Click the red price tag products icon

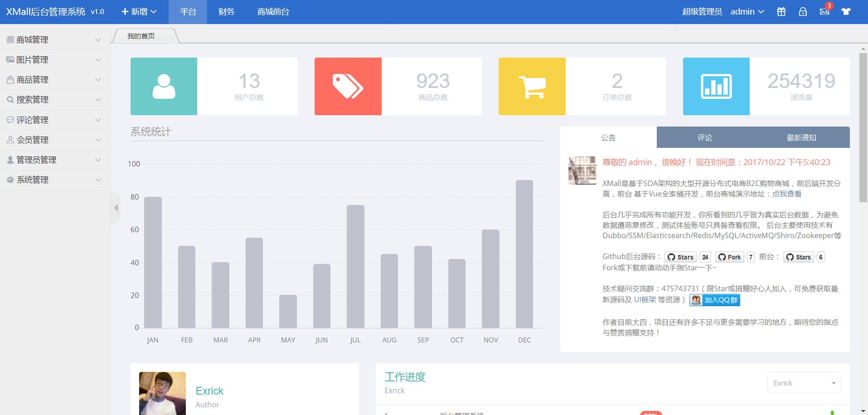pos(348,86)
